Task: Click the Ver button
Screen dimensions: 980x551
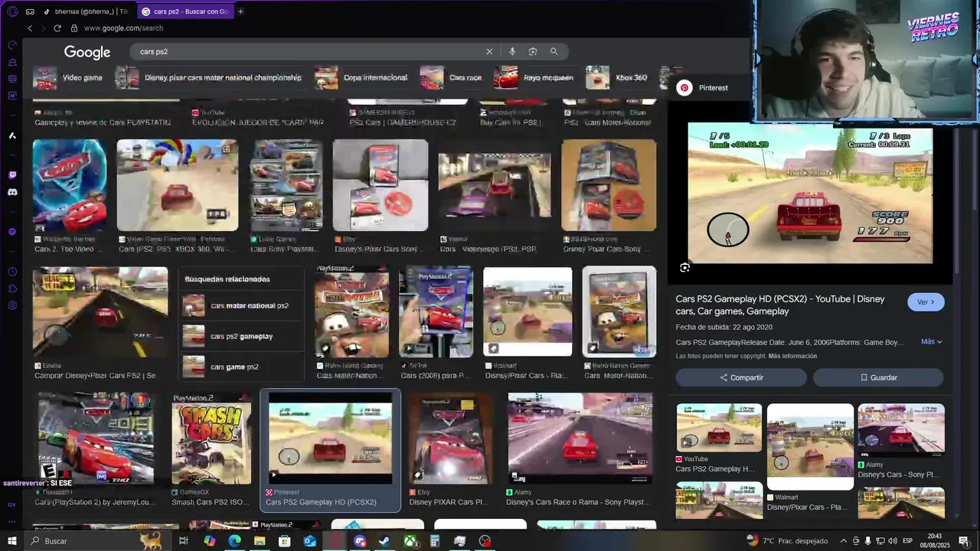Action: pos(926,302)
